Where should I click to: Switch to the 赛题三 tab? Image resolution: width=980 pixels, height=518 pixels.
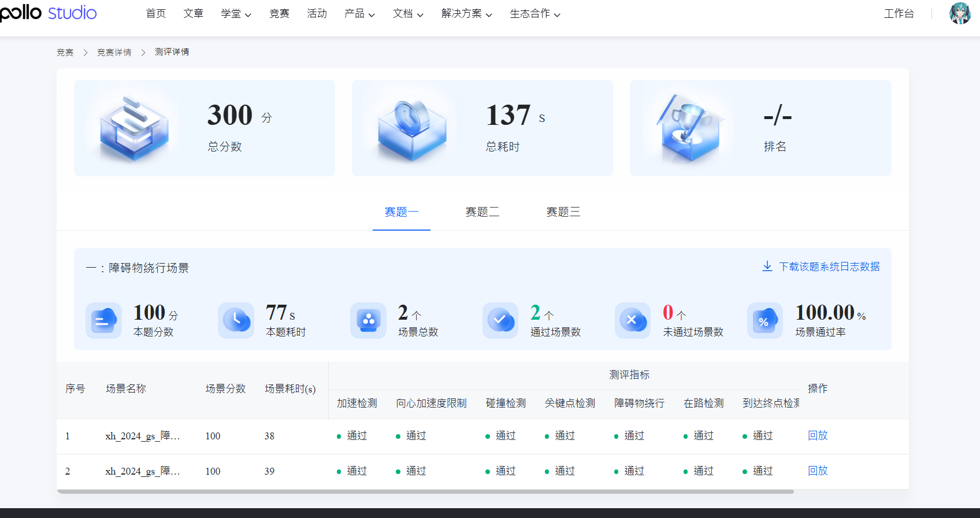(563, 212)
